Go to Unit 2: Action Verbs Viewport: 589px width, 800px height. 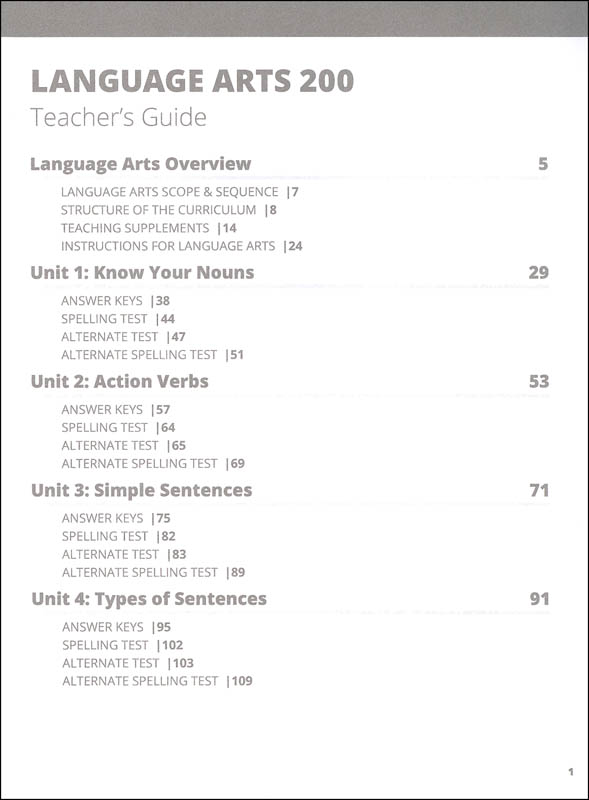click(x=119, y=381)
